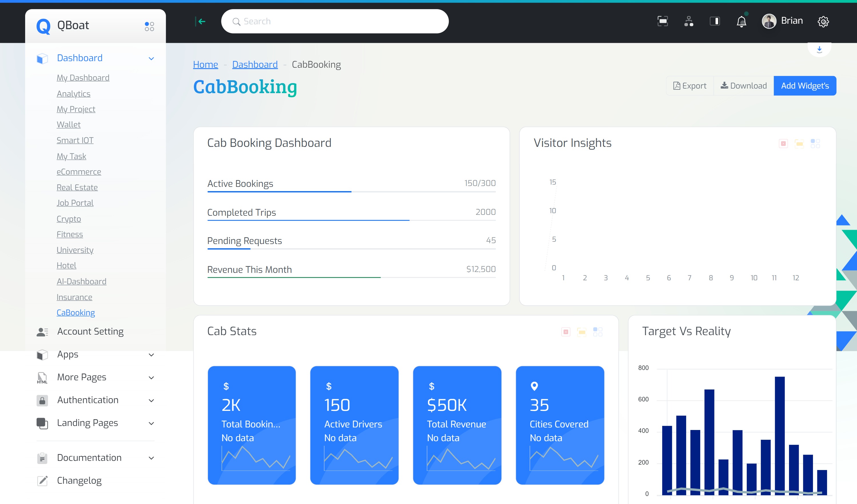Image resolution: width=857 pixels, height=504 pixels.
Task: Click the Cities Covered location pin icon
Action: click(534, 386)
